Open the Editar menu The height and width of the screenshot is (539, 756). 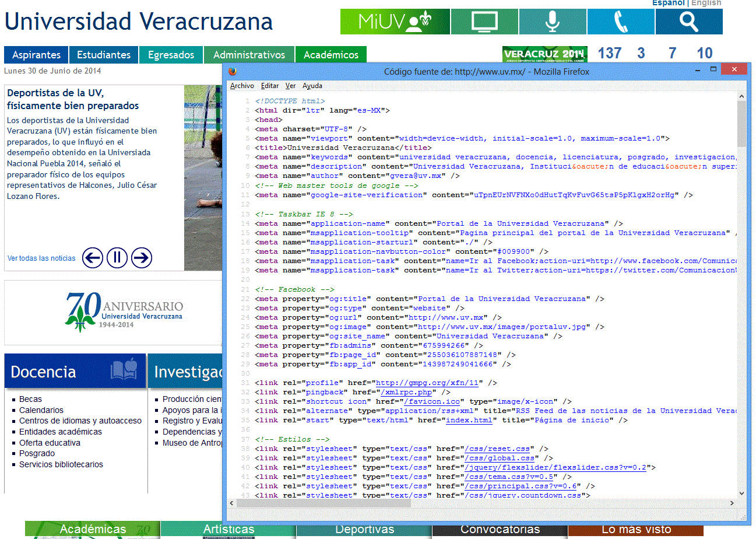click(270, 86)
